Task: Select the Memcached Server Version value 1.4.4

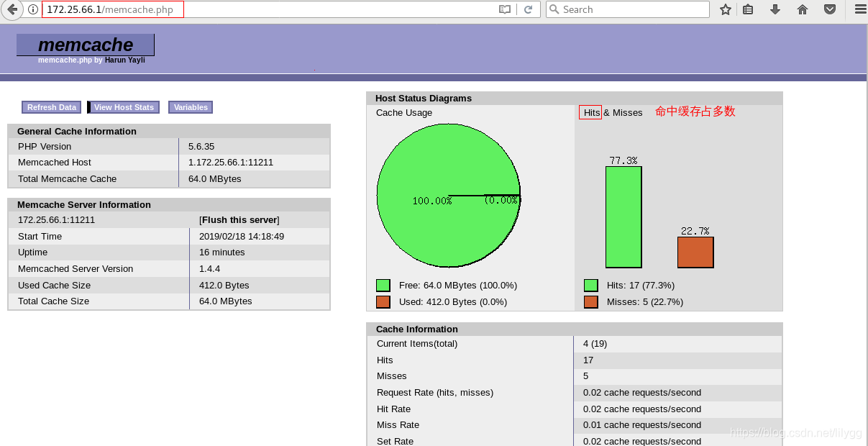Action: coord(209,269)
